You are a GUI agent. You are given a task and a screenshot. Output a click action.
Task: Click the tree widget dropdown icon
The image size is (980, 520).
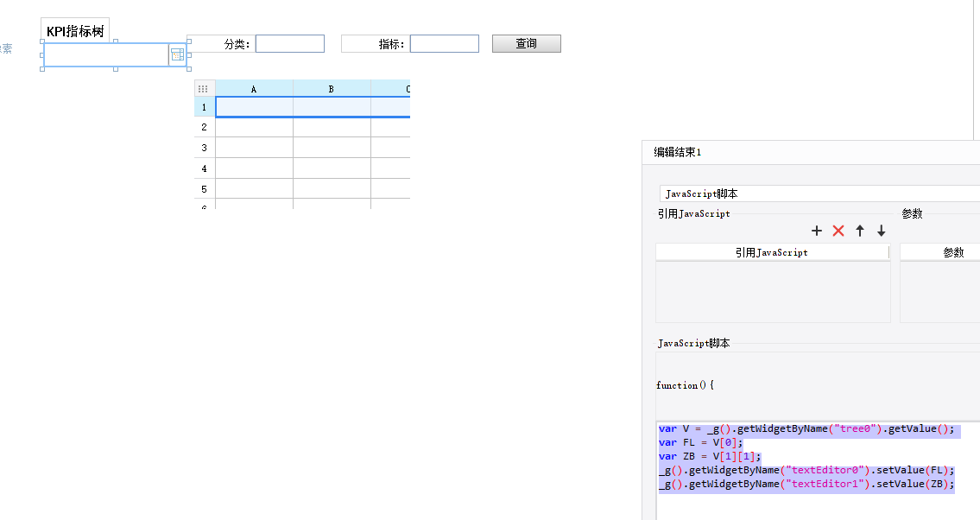click(x=178, y=55)
